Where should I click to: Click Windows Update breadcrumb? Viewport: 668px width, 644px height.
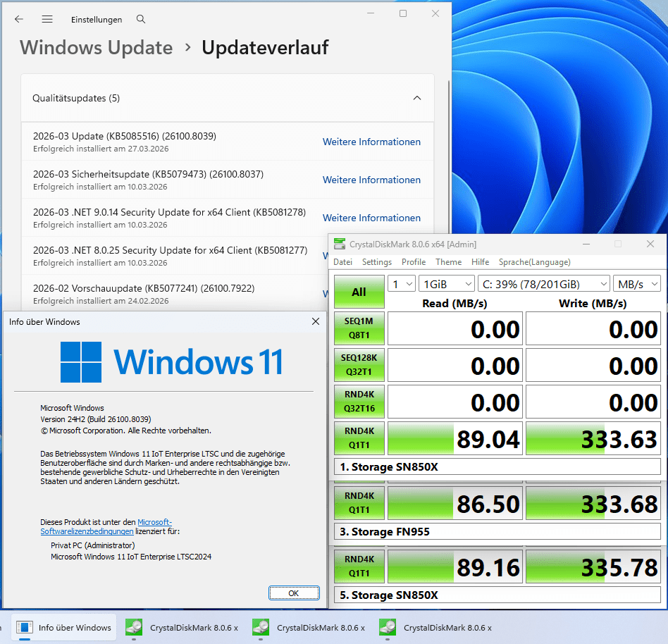pyautogui.click(x=97, y=47)
